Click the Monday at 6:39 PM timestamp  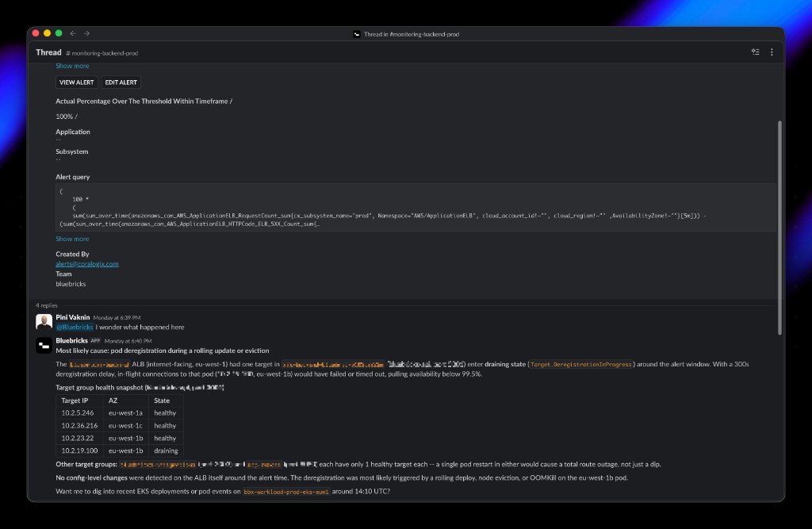(x=117, y=317)
